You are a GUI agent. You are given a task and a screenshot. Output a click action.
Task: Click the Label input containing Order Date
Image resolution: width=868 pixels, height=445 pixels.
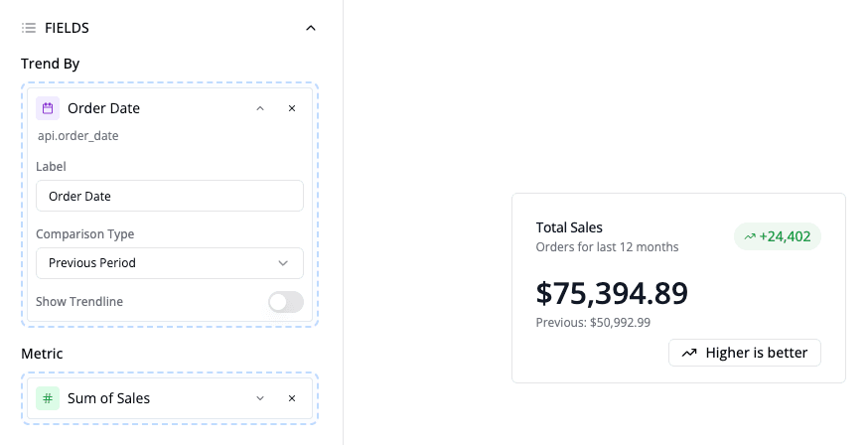coord(169,196)
